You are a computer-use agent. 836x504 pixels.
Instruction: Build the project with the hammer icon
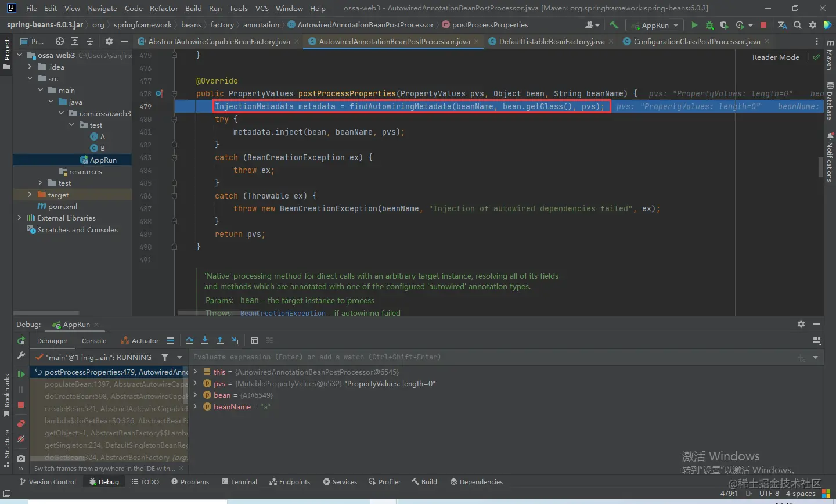coord(614,25)
